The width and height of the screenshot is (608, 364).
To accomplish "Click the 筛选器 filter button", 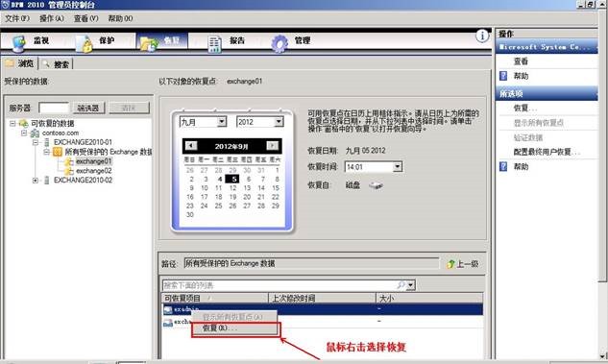I will coord(88,108).
